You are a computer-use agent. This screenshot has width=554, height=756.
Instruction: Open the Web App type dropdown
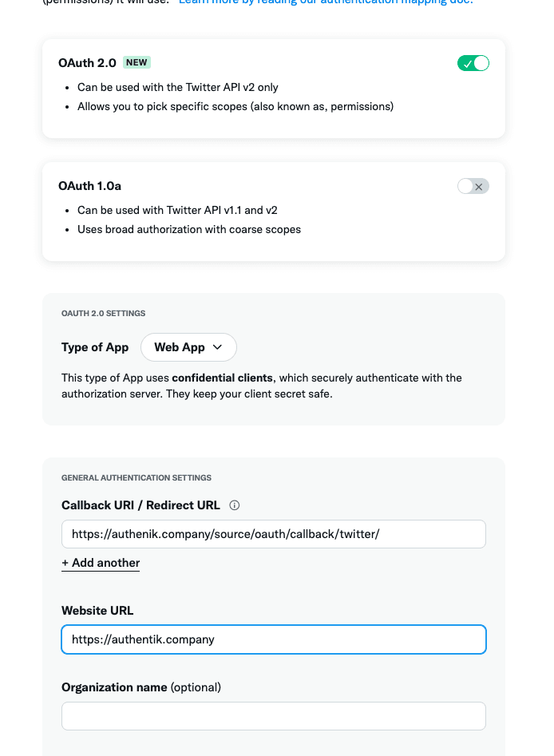[x=188, y=347]
